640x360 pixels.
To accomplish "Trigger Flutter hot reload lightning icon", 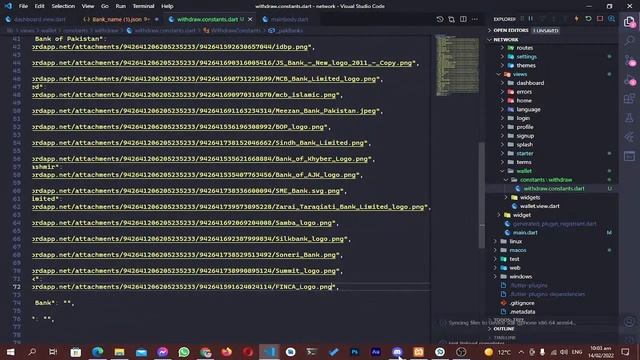I will [x=577, y=19].
